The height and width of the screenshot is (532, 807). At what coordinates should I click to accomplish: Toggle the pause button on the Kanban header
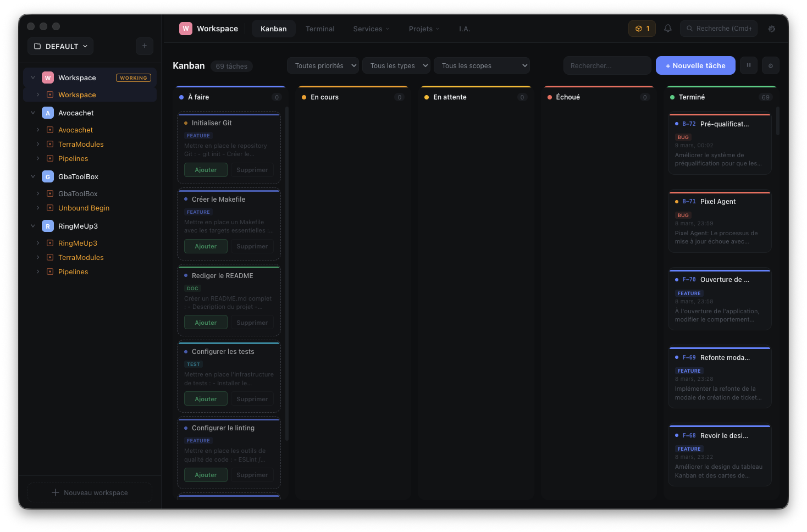pyautogui.click(x=748, y=65)
